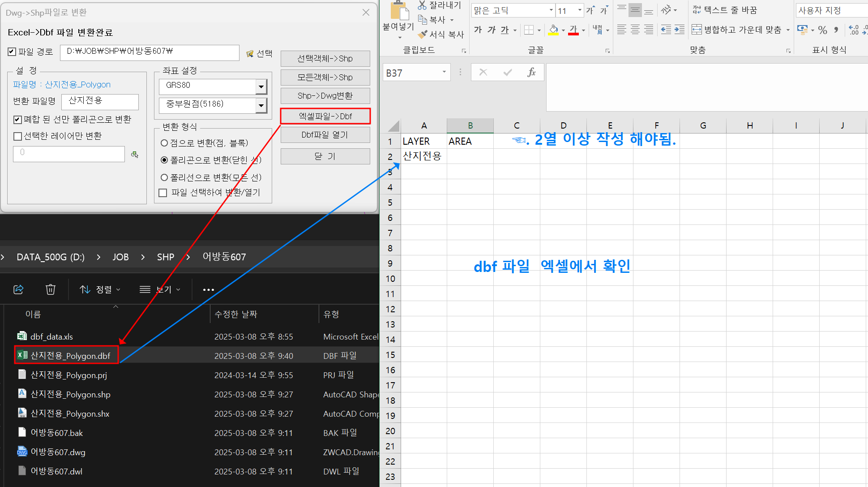Click the Dbf파일 열기 button
This screenshot has width=868, height=487.
click(325, 135)
